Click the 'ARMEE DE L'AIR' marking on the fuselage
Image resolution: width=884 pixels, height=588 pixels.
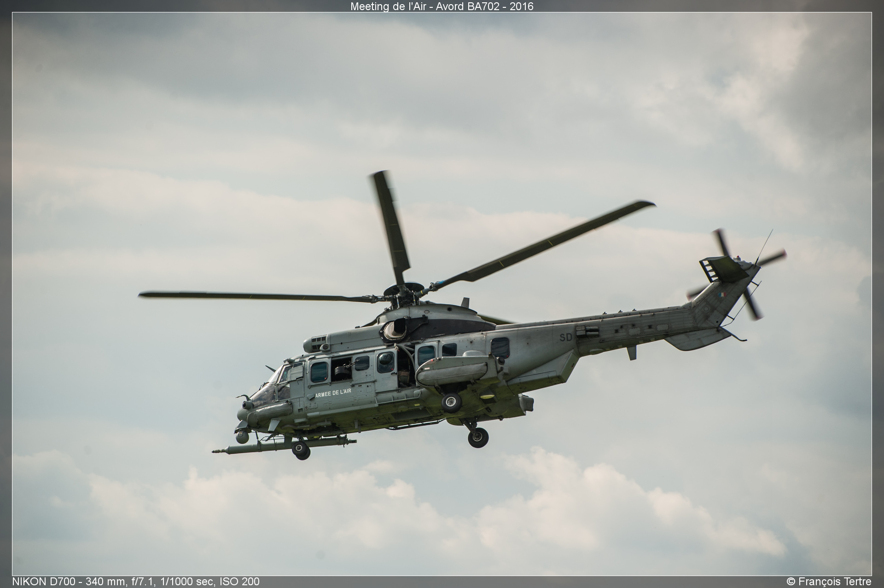coord(333,392)
